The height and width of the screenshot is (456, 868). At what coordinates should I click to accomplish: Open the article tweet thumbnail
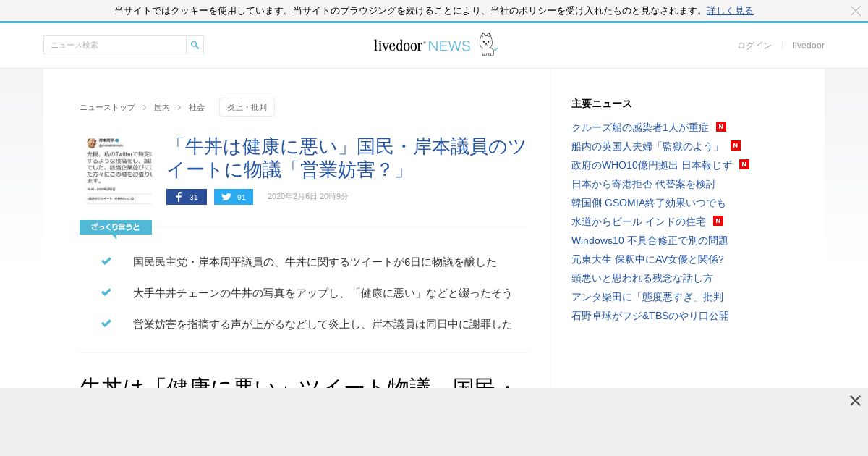click(119, 170)
